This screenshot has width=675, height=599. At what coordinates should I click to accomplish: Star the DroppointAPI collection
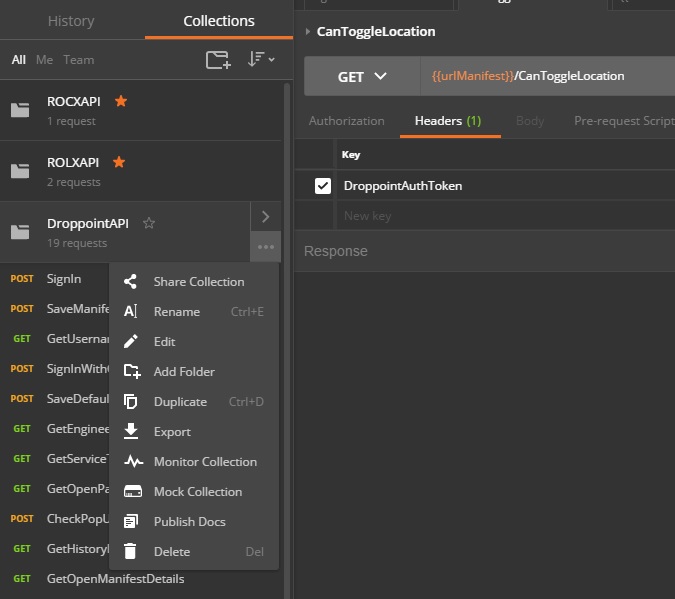tap(149, 223)
